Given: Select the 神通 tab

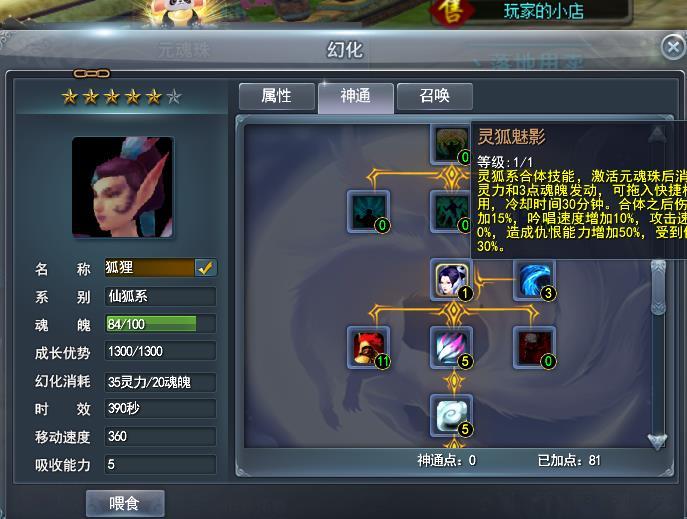Looking at the screenshot, I should [356, 97].
